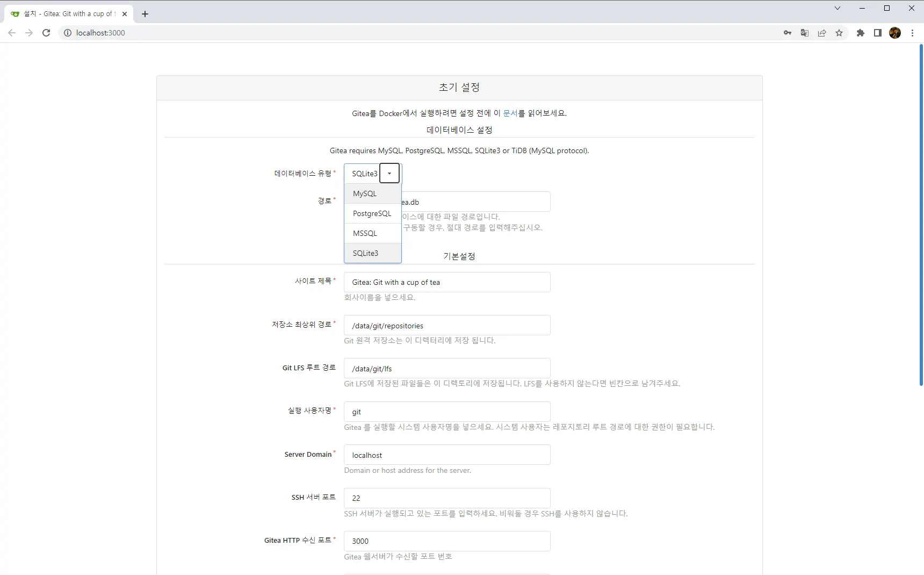Screen dimensions: 924x575
Task: Edit the repository root path field
Action: click(447, 326)
